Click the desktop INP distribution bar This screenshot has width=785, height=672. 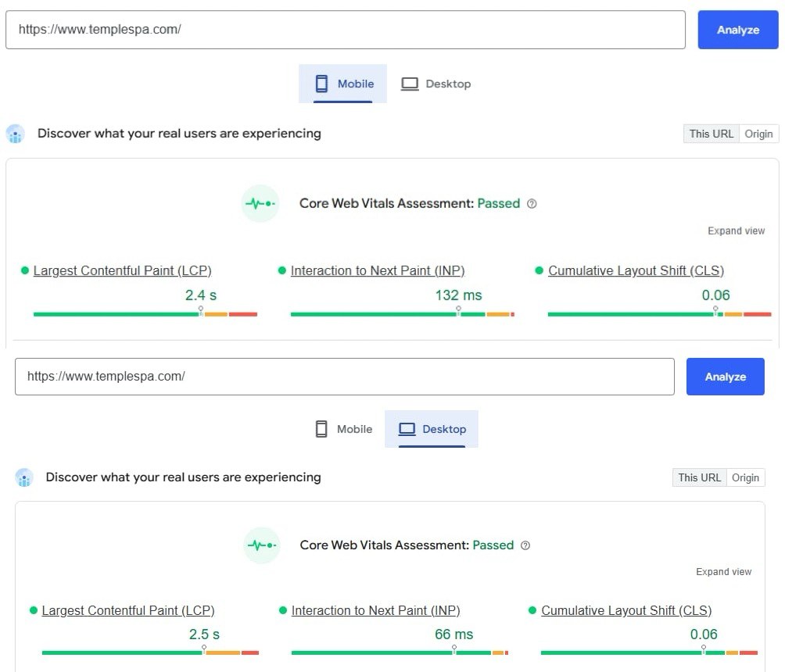(x=400, y=652)
